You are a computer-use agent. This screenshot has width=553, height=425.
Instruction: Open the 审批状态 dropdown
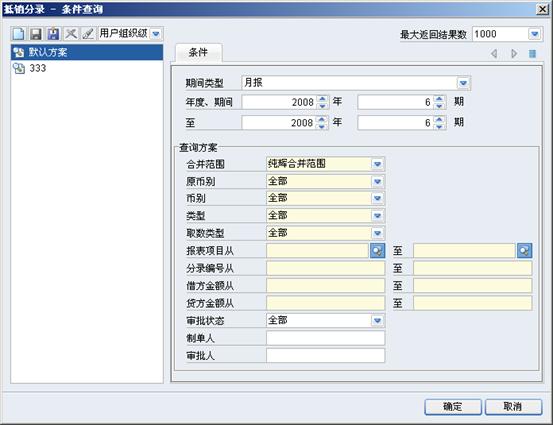[377, 321]
